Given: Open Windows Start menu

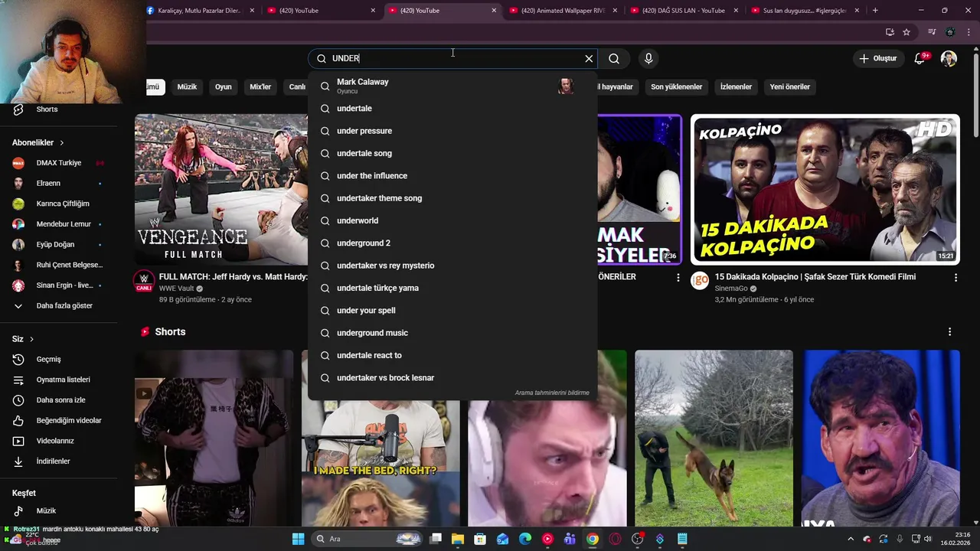Looking at the screenshot, I should [298, 539].
